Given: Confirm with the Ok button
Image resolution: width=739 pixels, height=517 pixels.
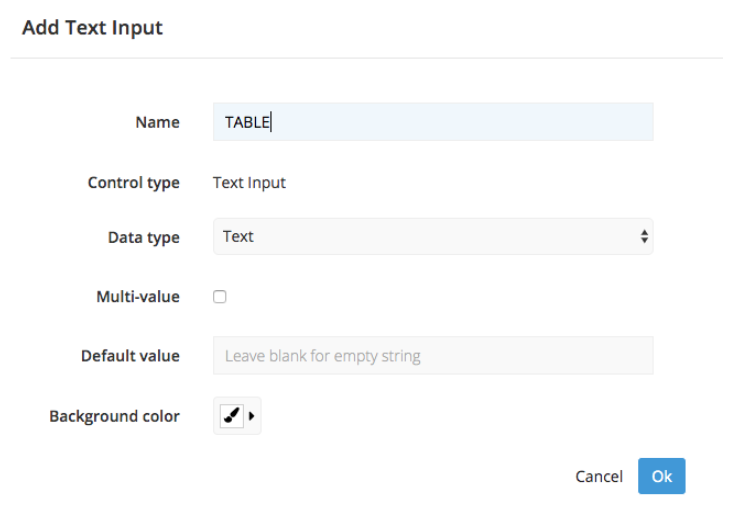Looking at the screenshot, I should (661, 476).
